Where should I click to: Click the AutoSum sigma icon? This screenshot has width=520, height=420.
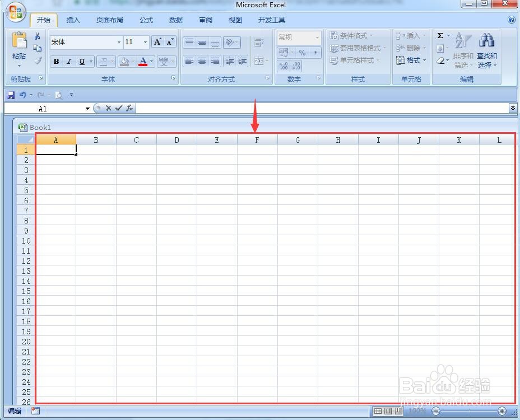coord(440,35)
